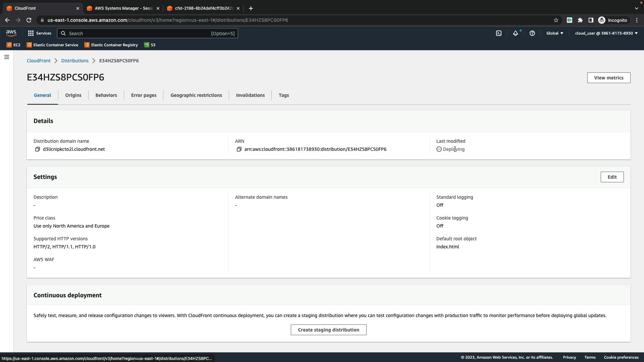Expand the cloud_user account menu
This screenshot has width=644, height=362.
coord(606,33)
